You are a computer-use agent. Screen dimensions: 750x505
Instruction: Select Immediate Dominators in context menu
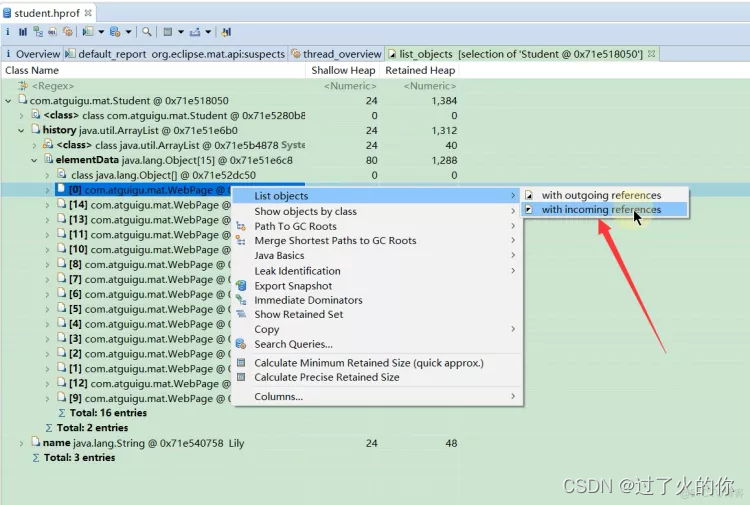pyautogui.click(x=308, y=300)
